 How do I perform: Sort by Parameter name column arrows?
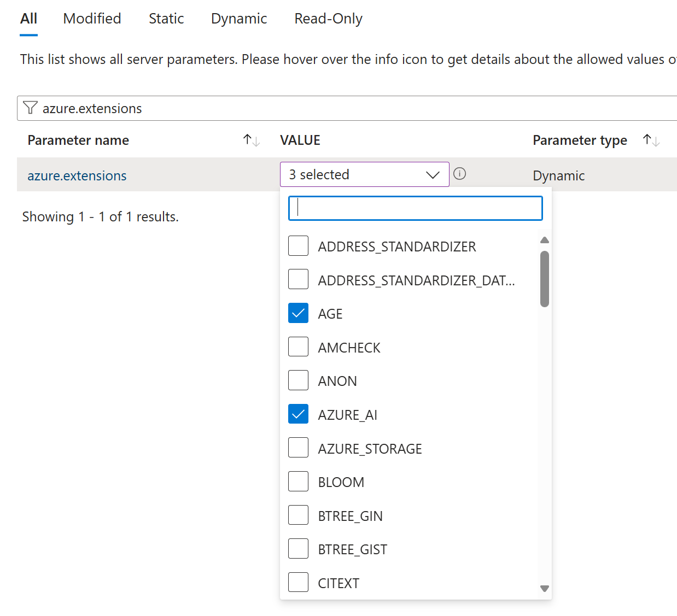point(251,140)
